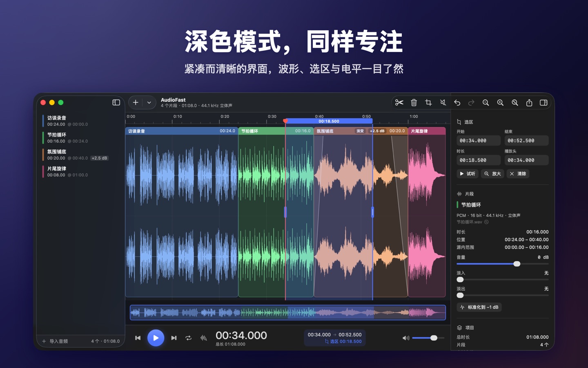
Task: Adjust the master volume slider
Action: (x=428, y=338)
